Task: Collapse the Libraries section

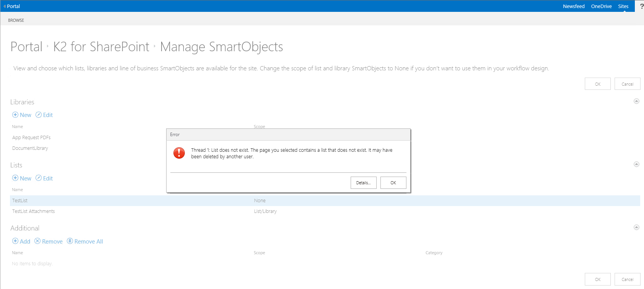Action: [636, 101]
